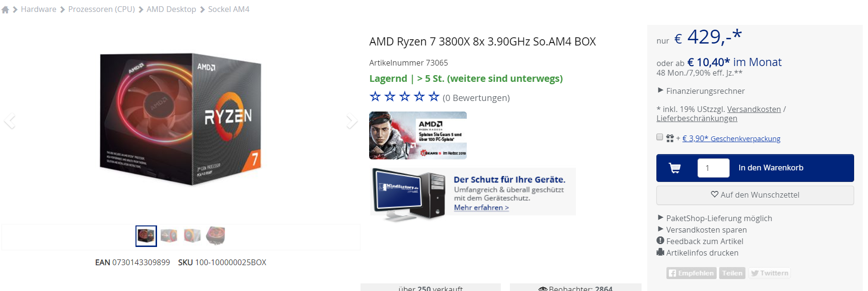The height and width of the screenshot is (291, 868).
Task: Select second product thumbnail
Action: click(169, 235)
